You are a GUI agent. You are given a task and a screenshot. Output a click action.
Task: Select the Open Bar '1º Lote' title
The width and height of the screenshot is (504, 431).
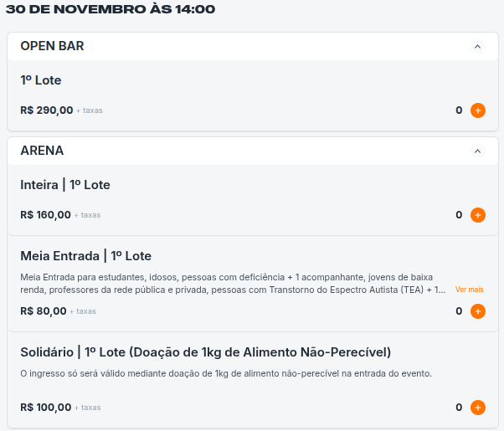point(41,80)
